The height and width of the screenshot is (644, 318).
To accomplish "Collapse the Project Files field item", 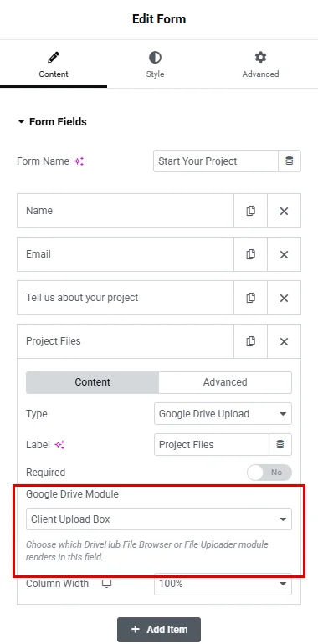I will 126,341.
